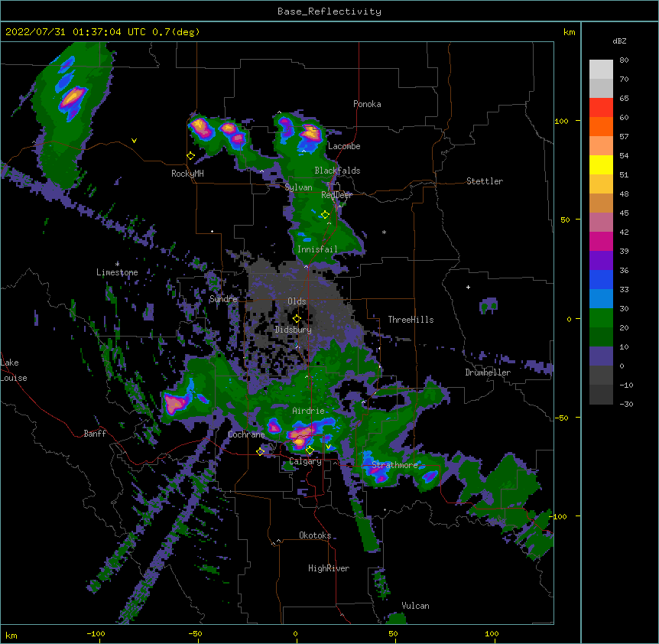Click the yellow diamond marker south of RedDeer
The width and height of the screenshot is (659, 644).
pyautogui.click(x=325, y=215)
